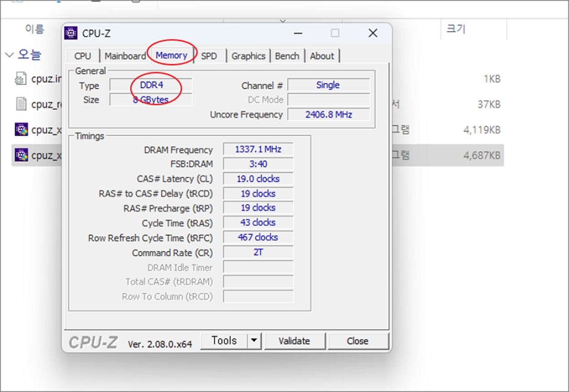Click the Command Rate (CR) label
This screenshot has height=392, width=569.
coord(173,253)
